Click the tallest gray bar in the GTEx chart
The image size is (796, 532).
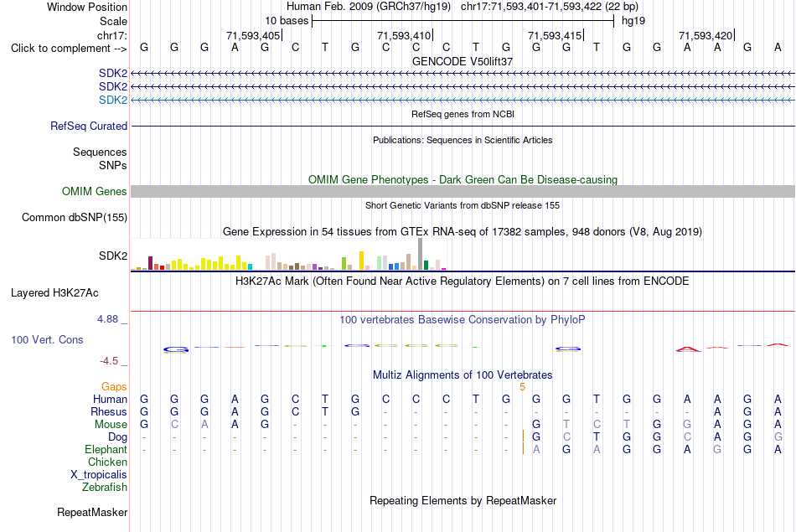pyautogui.click(x=420, y=254)
